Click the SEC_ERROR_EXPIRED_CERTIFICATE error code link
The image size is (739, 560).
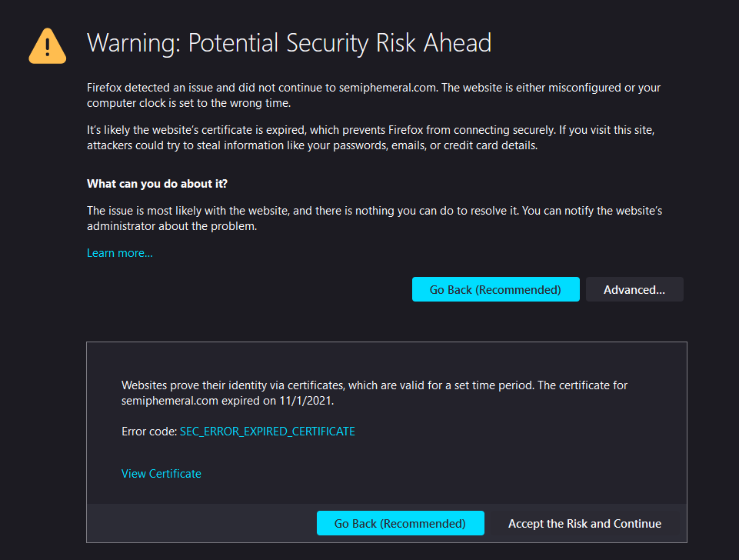(x=267, y=432)
